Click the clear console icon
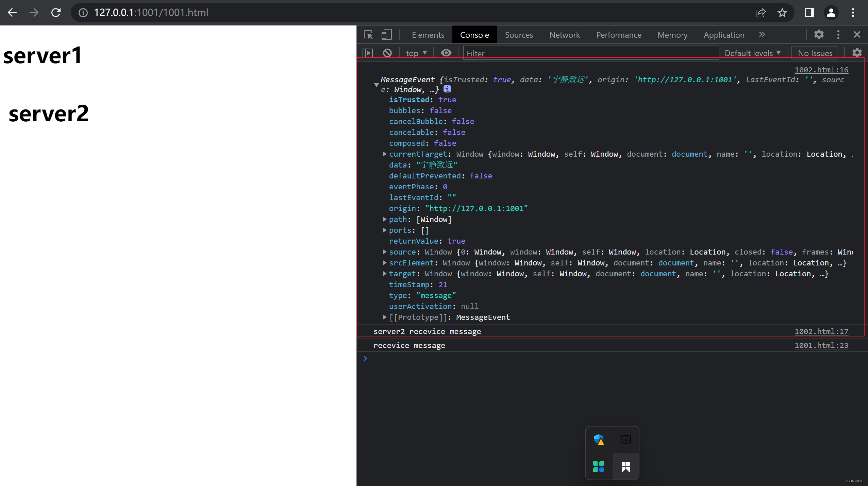The image size is (868, 486). click(x=386, y=53)
